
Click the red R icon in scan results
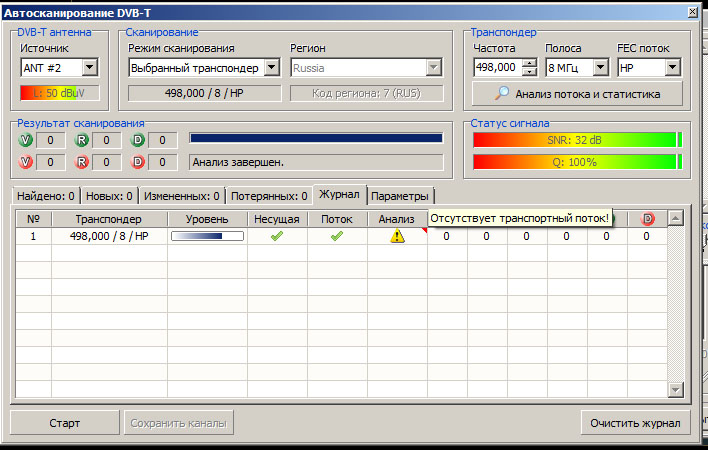click(82, 162)
